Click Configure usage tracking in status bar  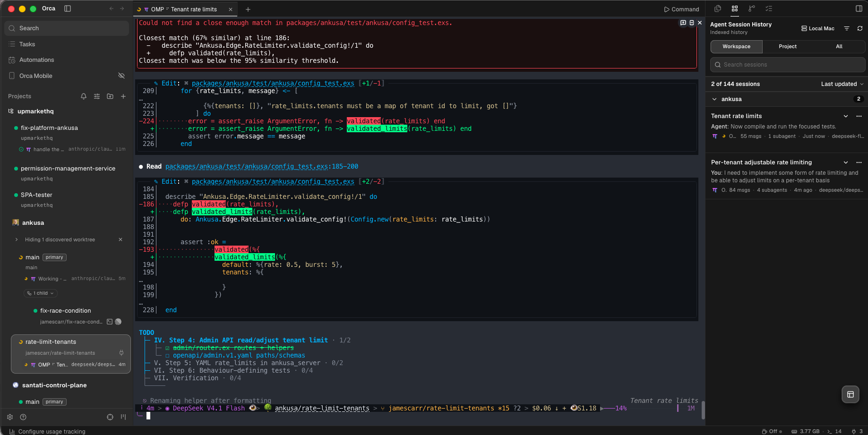coord(47,431)
